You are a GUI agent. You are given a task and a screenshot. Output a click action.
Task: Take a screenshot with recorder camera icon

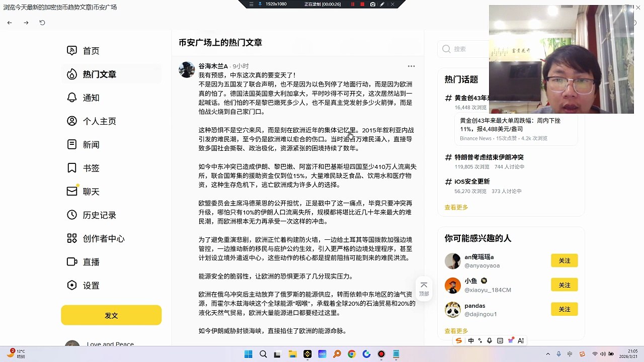(372, 4)
